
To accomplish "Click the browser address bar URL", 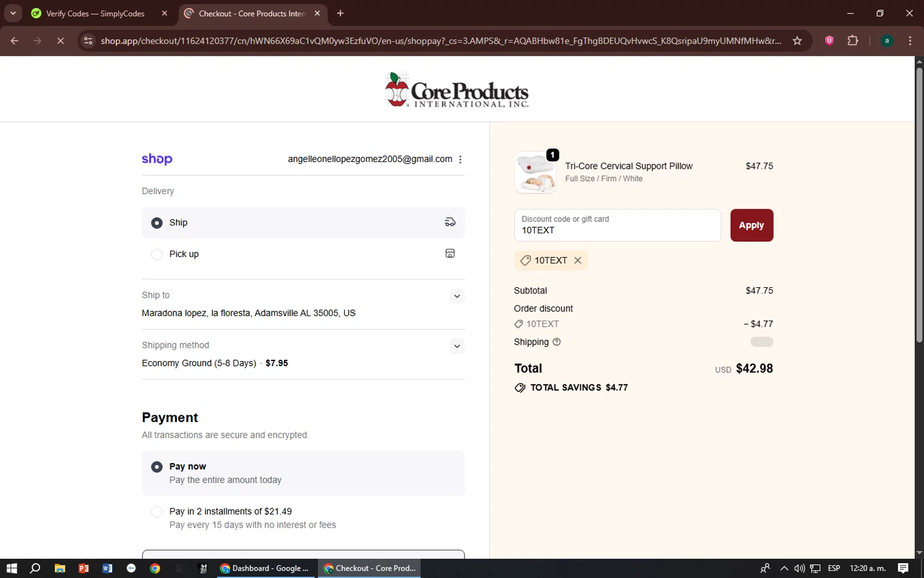I will click(x=441, y=41).
